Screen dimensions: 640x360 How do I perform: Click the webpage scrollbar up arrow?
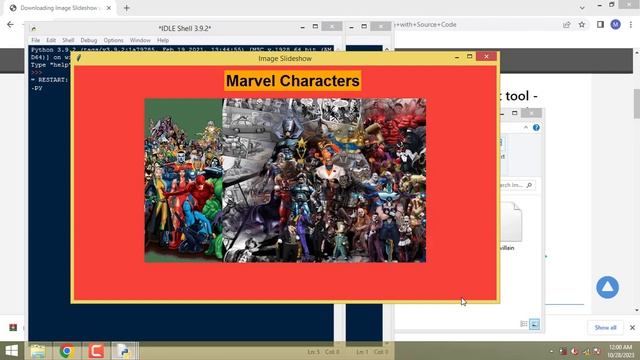pos(636,52)
